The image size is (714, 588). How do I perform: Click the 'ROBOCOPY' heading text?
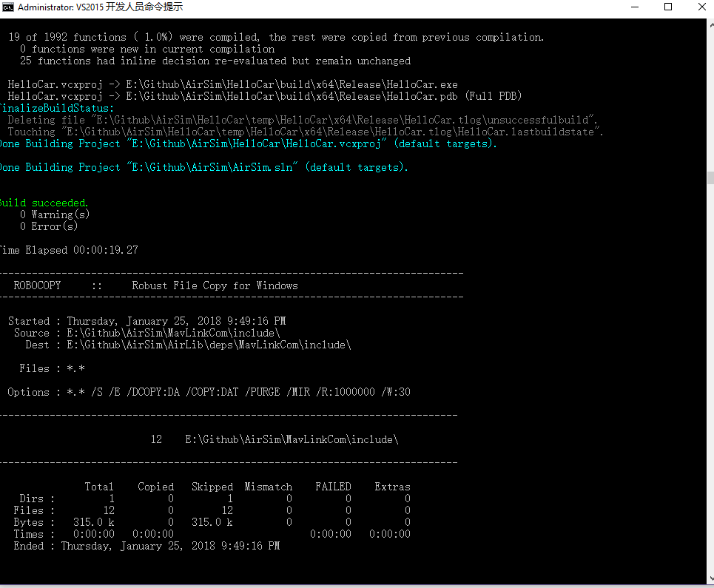(x=37, y=285)
